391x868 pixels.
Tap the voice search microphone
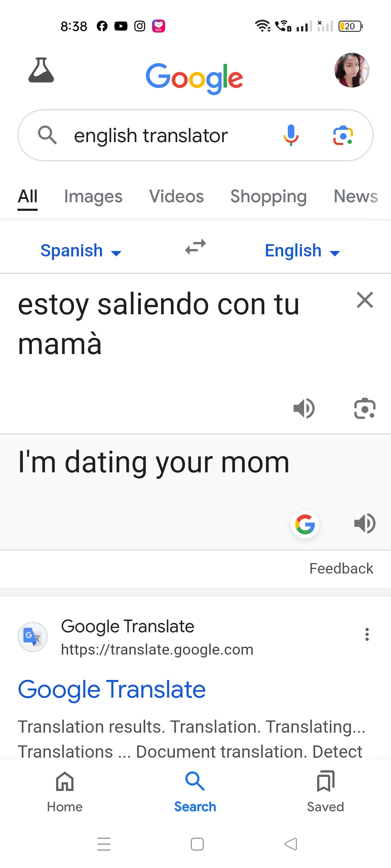pos(291,135)
